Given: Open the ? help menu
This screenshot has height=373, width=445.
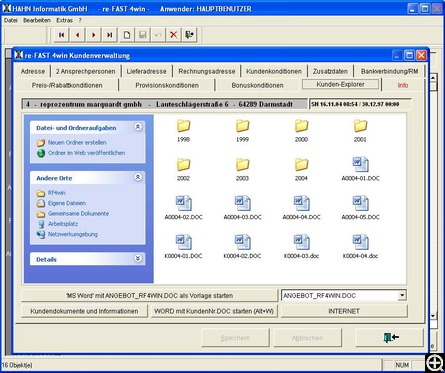Looking at the screenshot, I should [x=80, y=20].
